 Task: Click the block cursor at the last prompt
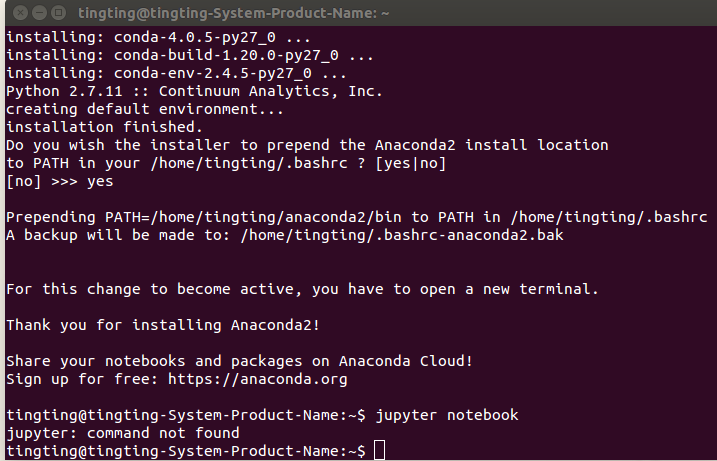click(x=380, y=450)
